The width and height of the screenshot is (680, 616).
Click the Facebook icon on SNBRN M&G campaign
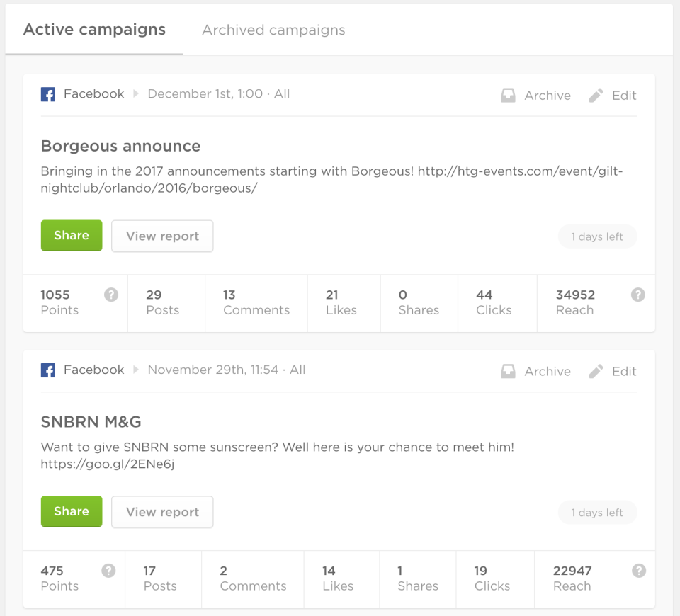[x=48, y=370]
